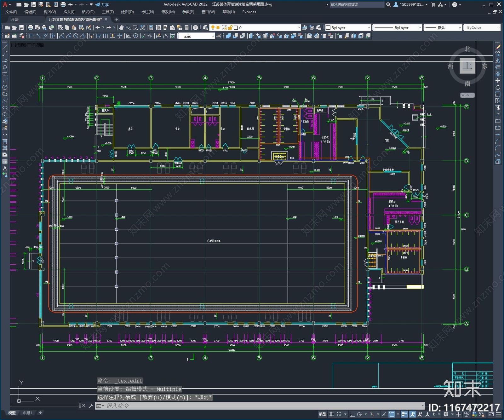Select the Line draw tool in left toolbar

(x=5, y=47)
